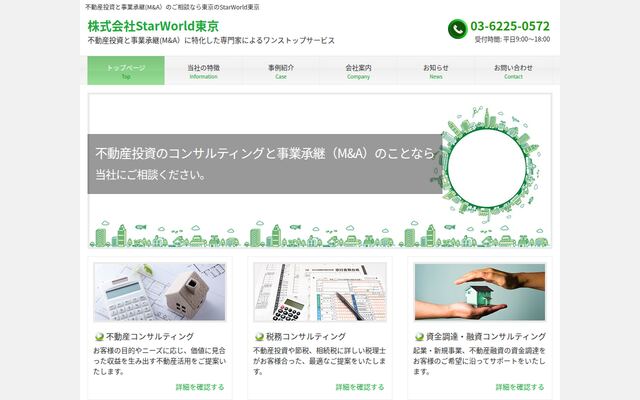Open the 株式会社StarWorld東京 site title
The height and width of the screenshot is (400, 640).
point(153,26)
